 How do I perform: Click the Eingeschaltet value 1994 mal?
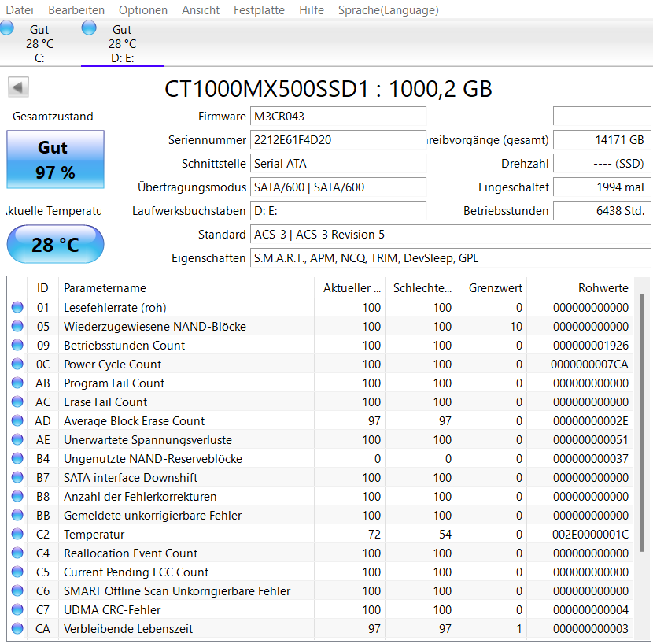point(602,187)
